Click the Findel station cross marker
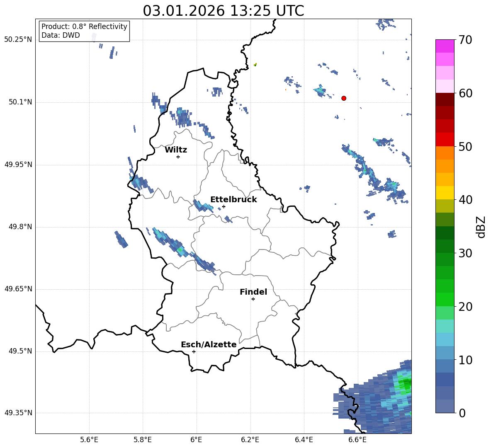The image size is (491, 448). (253, 299)
